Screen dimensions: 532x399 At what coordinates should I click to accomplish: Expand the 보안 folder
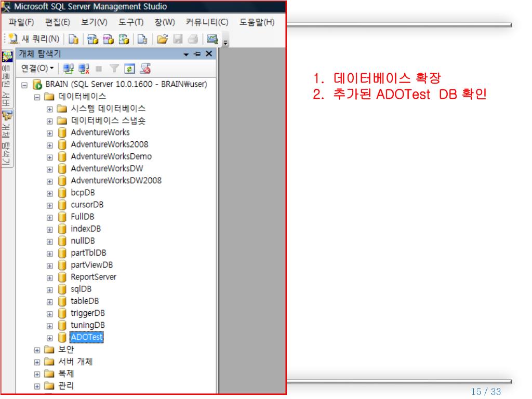coord(37,350)
